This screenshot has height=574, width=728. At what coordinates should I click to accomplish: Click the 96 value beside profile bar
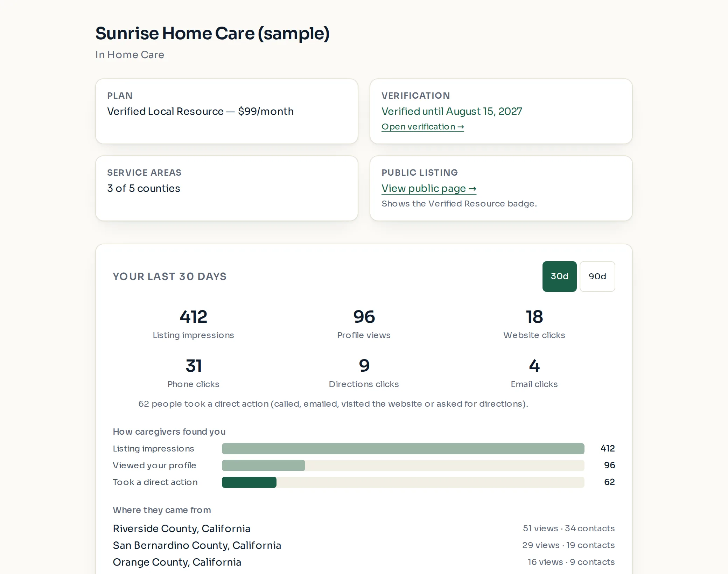(609, 465)
